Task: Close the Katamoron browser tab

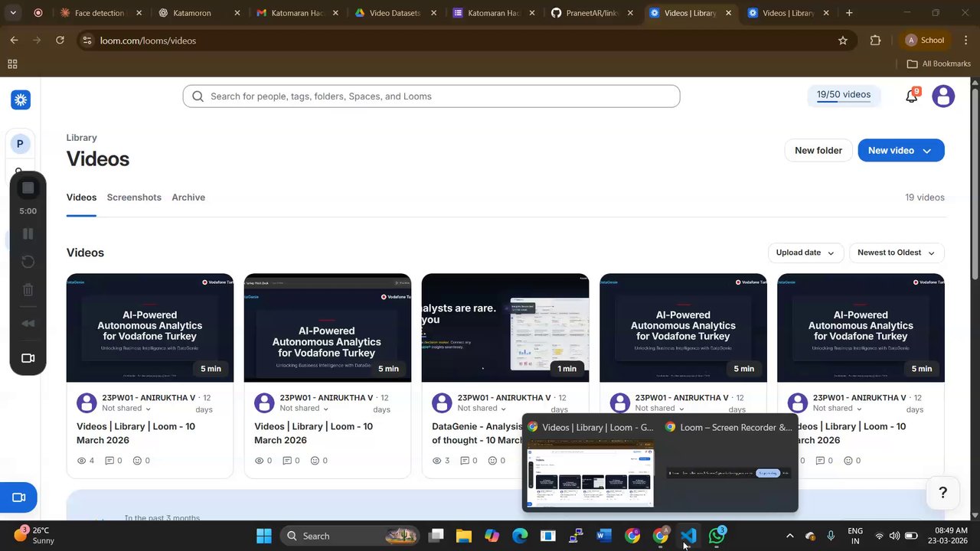Action: tap(237, 13)
